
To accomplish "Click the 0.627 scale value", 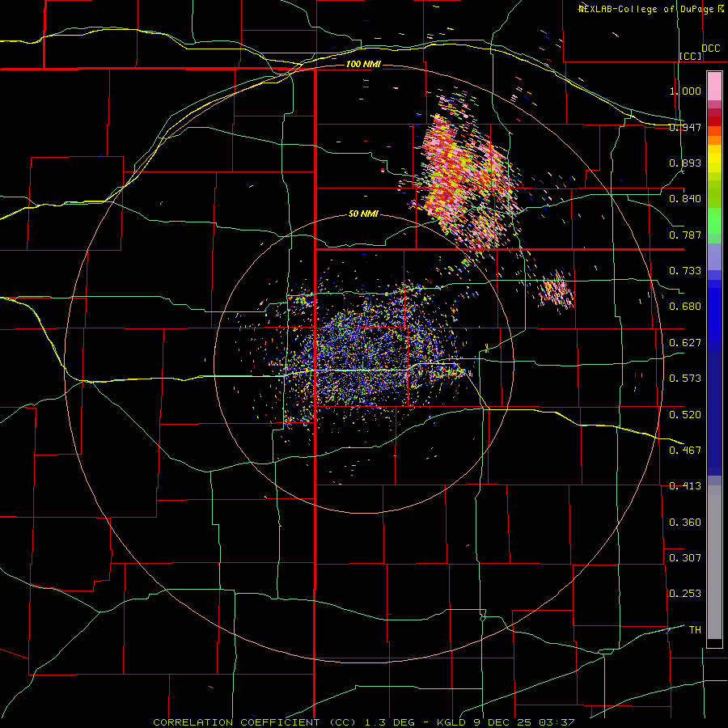I will (685, 343).
